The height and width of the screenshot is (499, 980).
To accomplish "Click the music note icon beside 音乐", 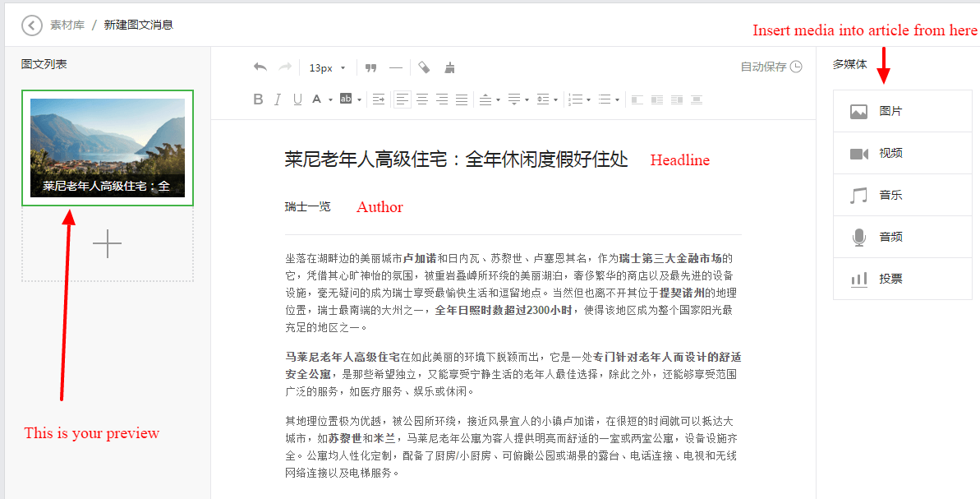I will coord(858,195).
